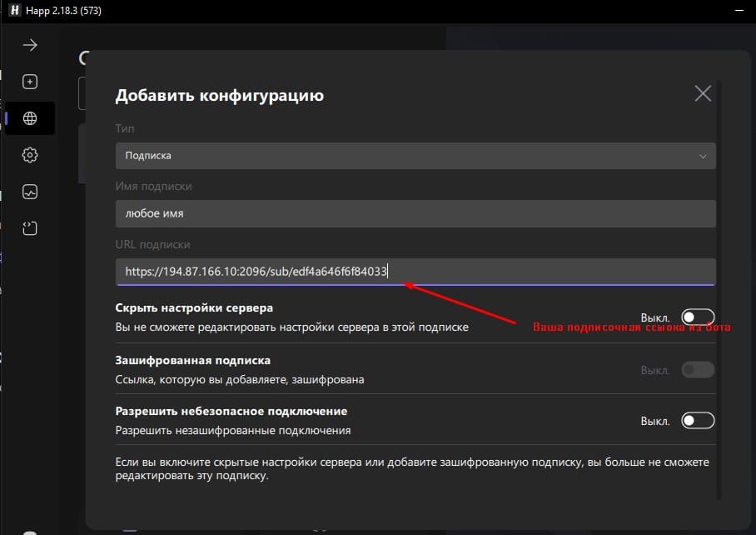756x535 pixels.
Task: Toggle Скрыть настройки сервера switch
Action: pos(698,317)
